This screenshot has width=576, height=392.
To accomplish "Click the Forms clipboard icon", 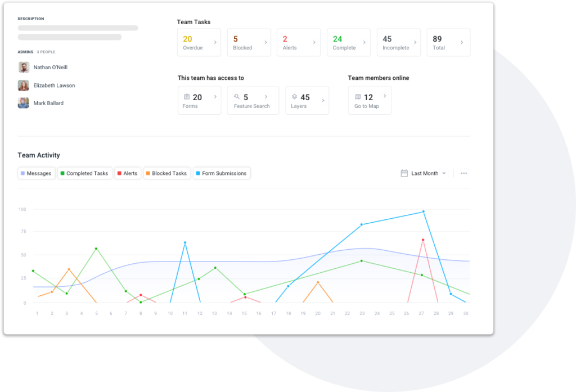I will (x=187, y=97).
